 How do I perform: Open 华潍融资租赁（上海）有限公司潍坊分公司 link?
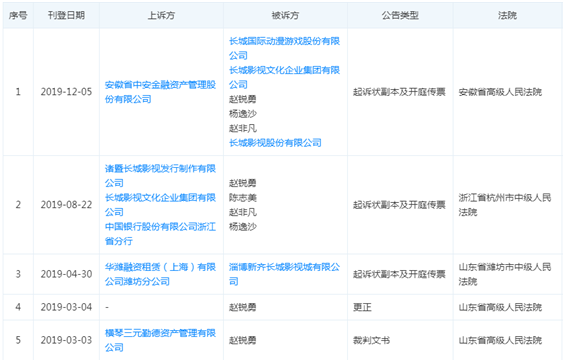(x=160, y=274)
